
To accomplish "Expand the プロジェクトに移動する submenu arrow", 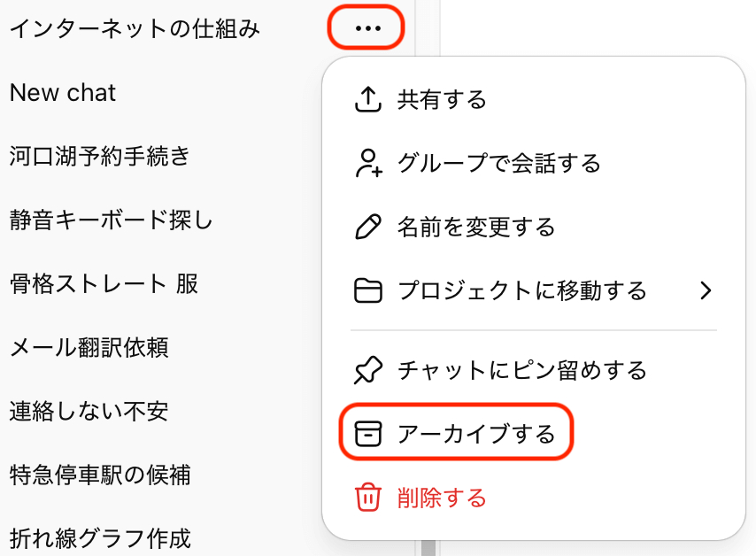I will [706, 290].
